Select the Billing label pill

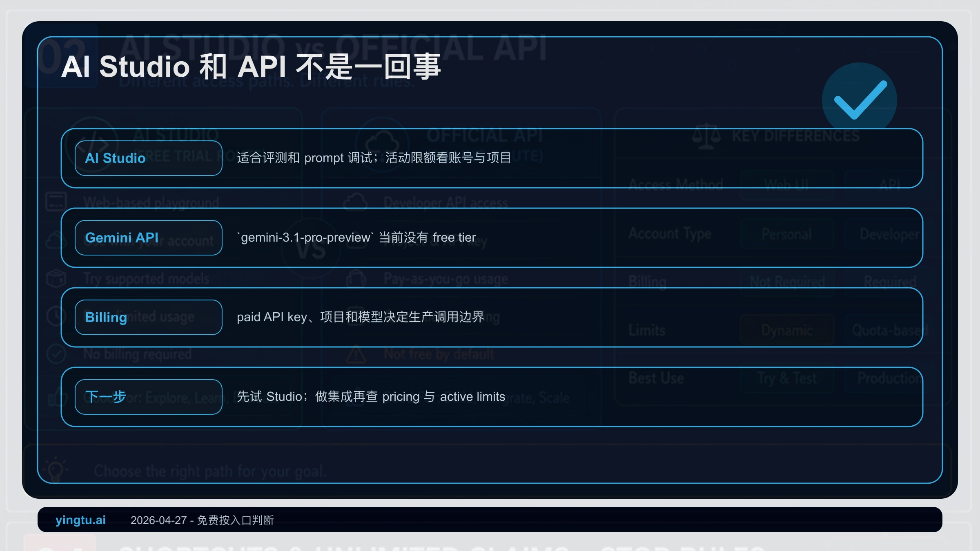click(x=149, y=317)
